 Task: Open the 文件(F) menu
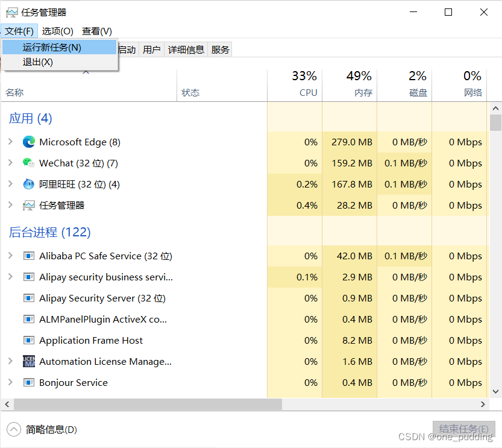coord(19,31)
